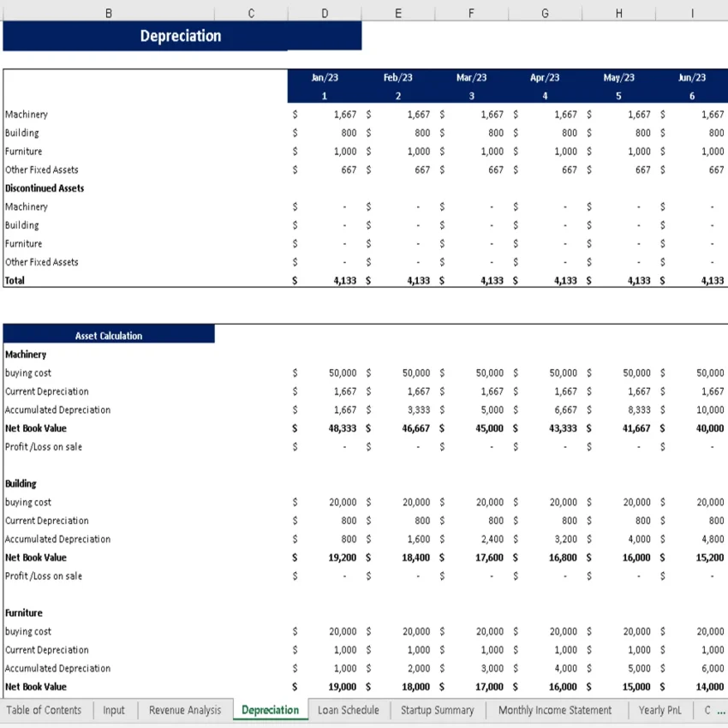
Task: View the Startup Summary sheet
Action: coord(437,710)
